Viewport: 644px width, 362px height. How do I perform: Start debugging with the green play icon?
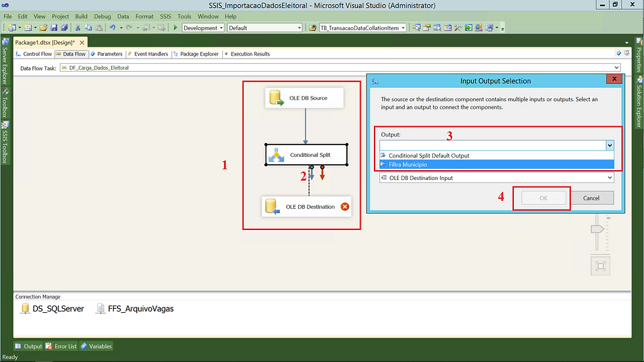tap(175, 28)
